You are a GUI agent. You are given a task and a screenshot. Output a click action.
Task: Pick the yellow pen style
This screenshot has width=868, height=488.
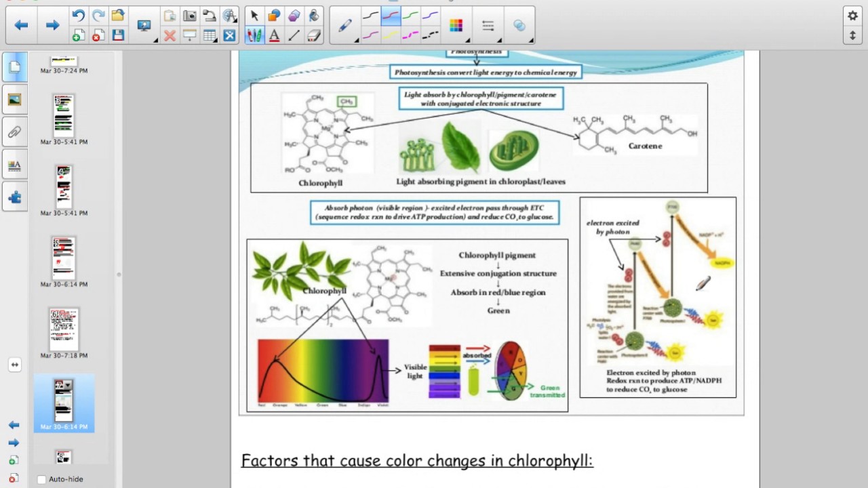tap(391, 35)
